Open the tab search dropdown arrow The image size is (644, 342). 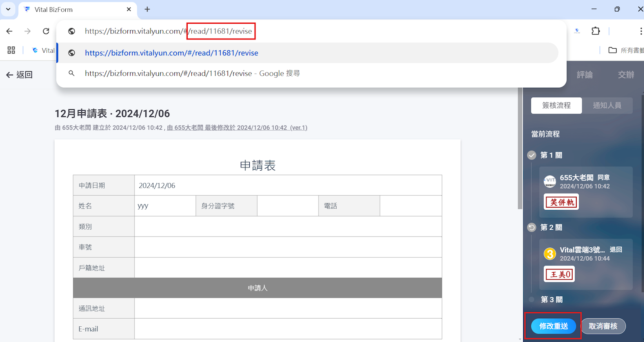pos(8,9)
